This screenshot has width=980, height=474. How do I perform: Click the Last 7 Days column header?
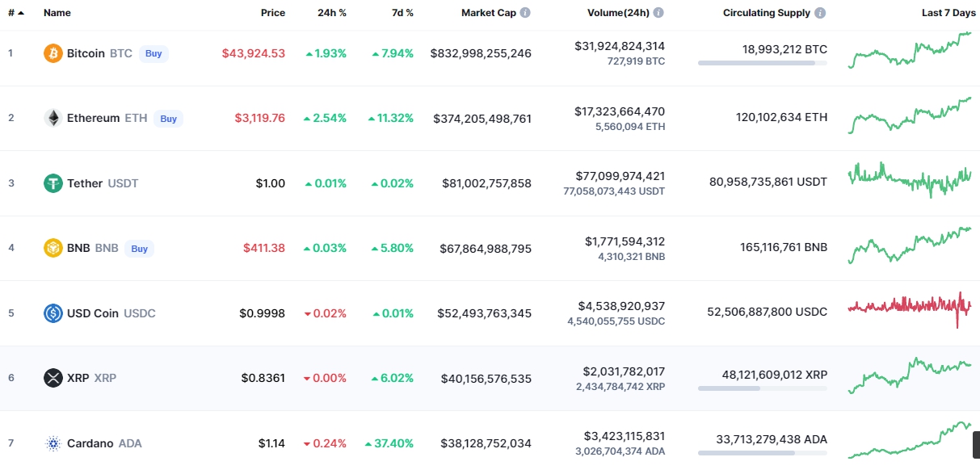pos(948,13)
